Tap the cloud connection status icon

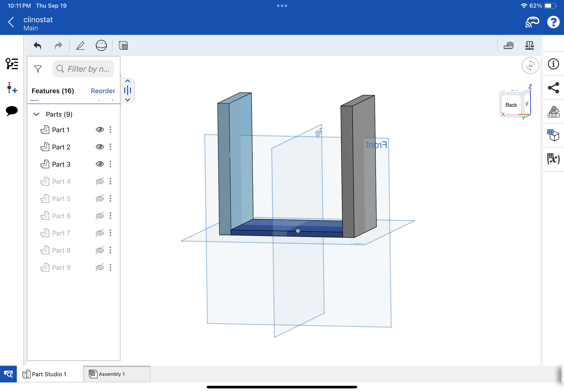pyautogui.click(x=532, y=22)
